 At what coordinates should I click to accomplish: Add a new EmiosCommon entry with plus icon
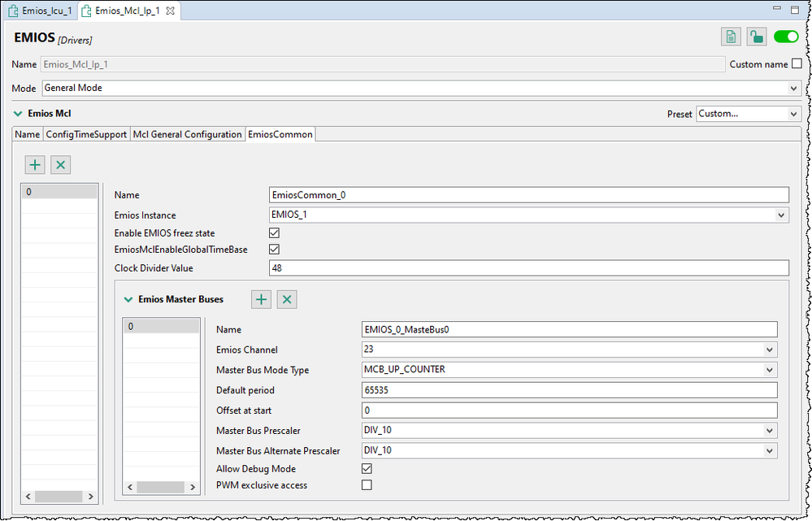point(34,164)
